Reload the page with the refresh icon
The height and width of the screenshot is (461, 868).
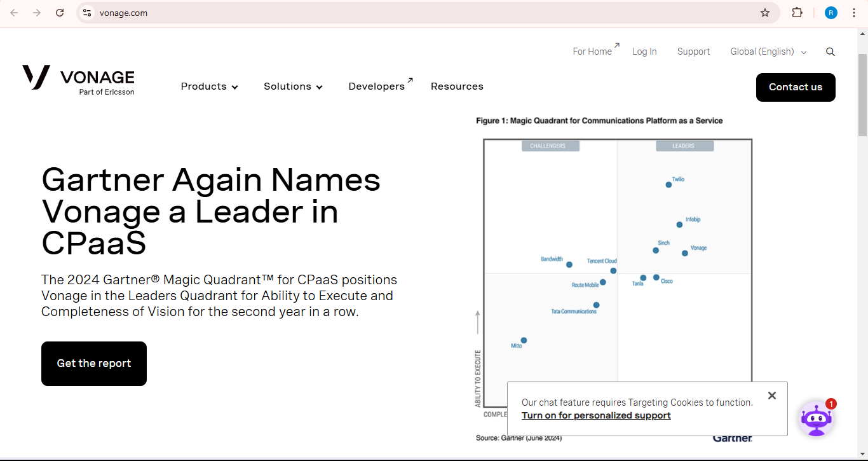(x=60, y=13)
